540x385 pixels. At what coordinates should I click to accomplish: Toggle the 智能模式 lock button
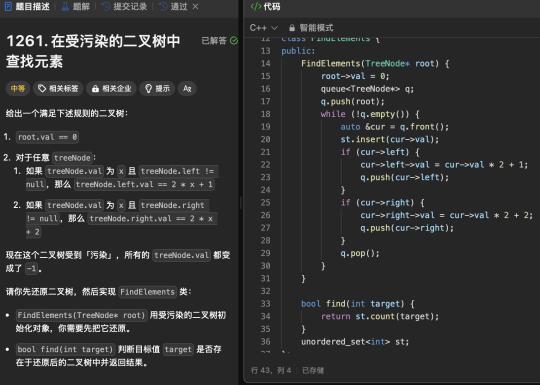click(x=311, y=28)
